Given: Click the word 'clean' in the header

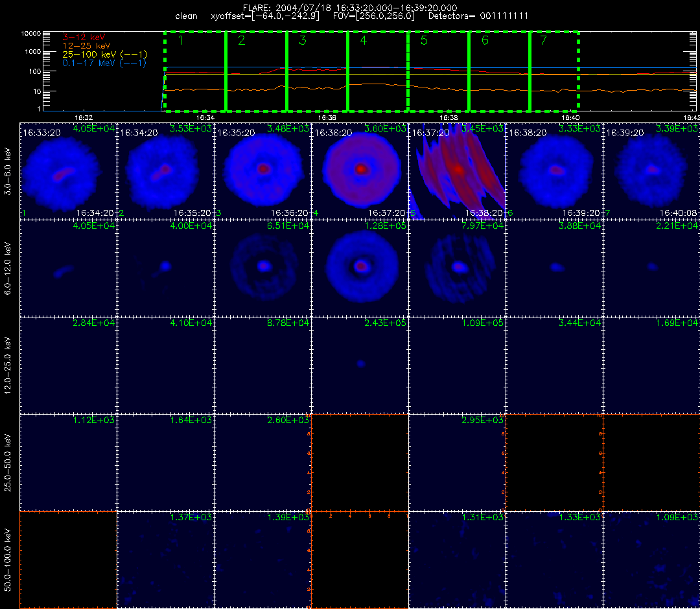Looking at the screenshot, I should [x=186, y=16].
